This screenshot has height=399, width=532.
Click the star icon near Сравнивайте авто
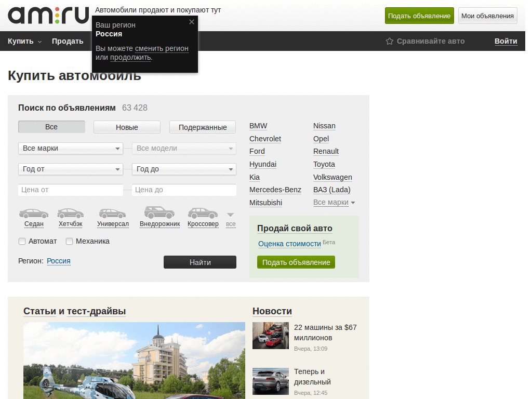pyautogui.click(x=390, y=41)
